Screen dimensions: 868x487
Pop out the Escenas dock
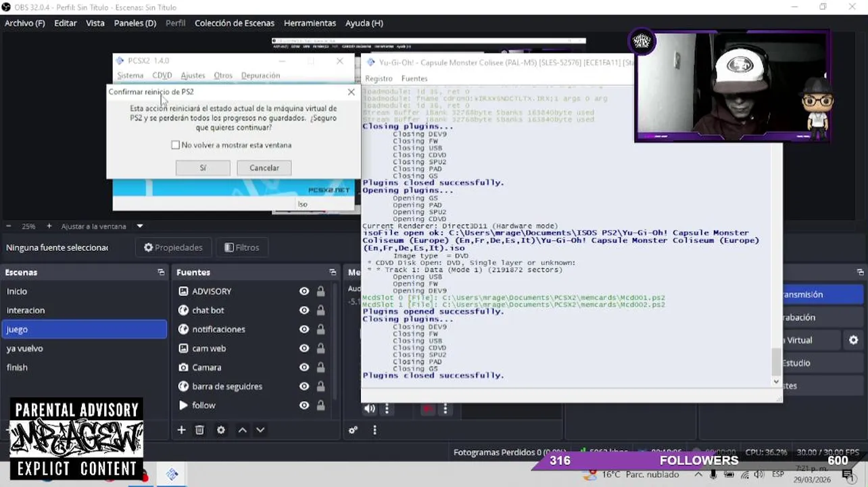tap(161, 272)
